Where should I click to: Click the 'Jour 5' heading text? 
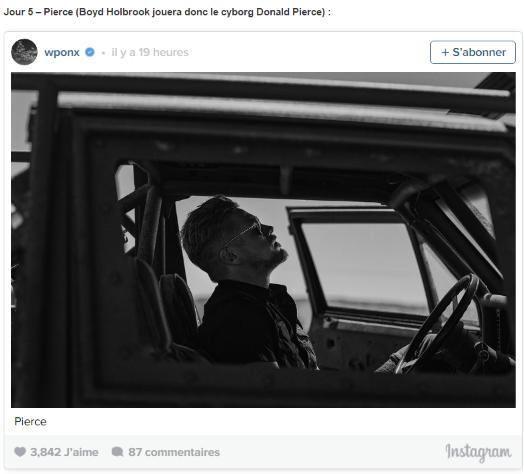click(x=18, y=12)
